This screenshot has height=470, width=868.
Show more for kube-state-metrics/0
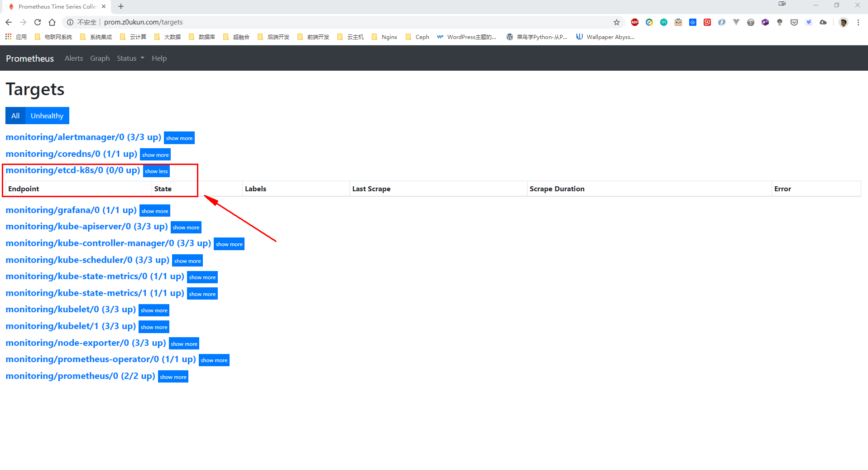pyautogui.click(x=202, y=277)
